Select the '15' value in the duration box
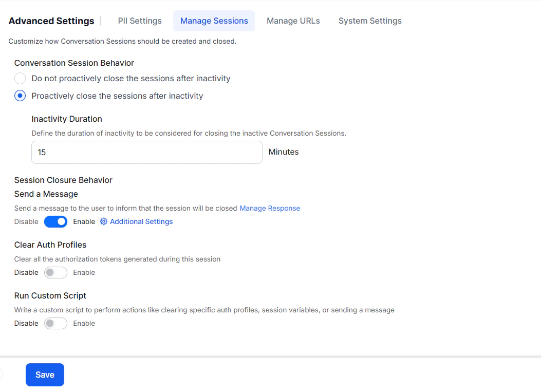541x392 pixels. 42,152
